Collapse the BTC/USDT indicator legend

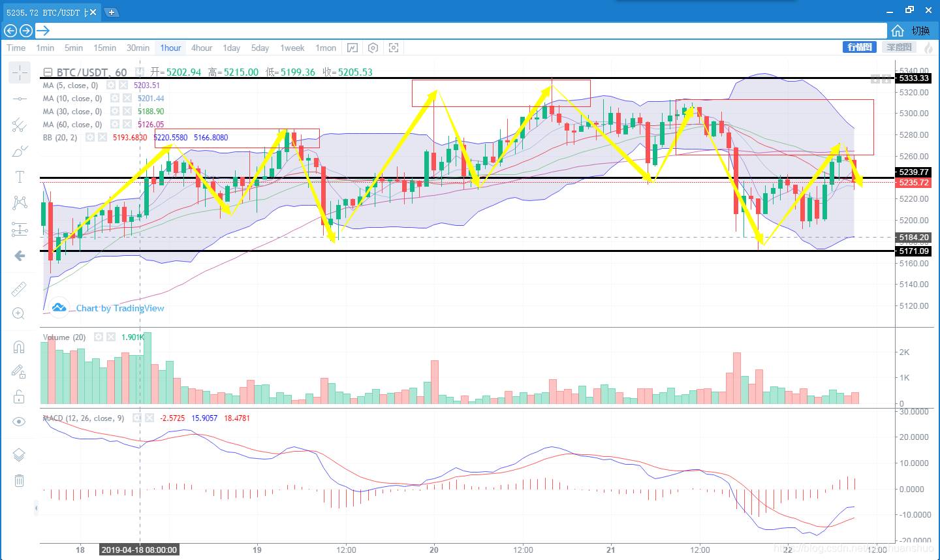(x=47, y=72)
